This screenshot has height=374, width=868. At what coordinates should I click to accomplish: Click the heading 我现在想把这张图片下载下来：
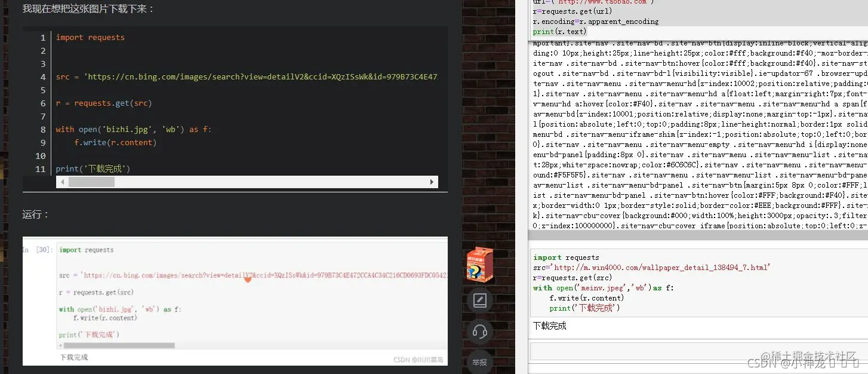pyautogui.click(x=88, y=9)
